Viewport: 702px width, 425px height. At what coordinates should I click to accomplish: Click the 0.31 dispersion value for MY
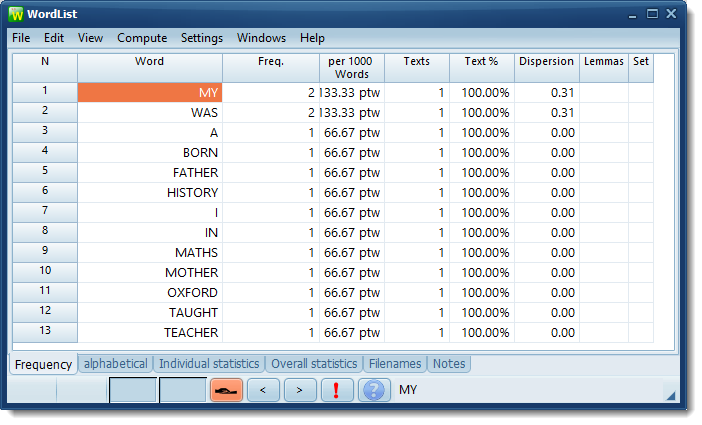pos(547,93)
